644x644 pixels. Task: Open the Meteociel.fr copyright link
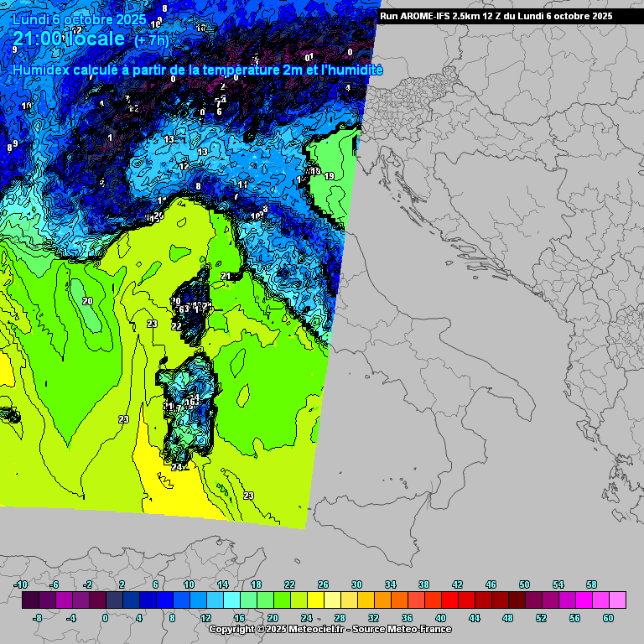coord(276,629)
